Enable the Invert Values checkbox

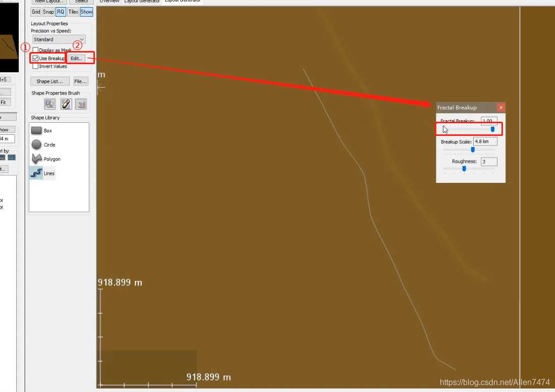coord(35,66)
